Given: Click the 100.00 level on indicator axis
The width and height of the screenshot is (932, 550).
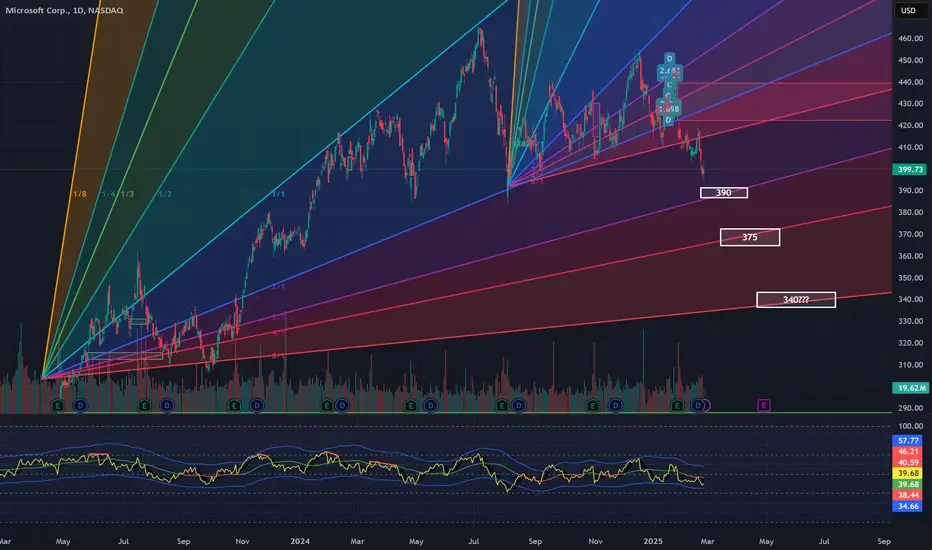Looking at the screenshot, I should (910, 426).
